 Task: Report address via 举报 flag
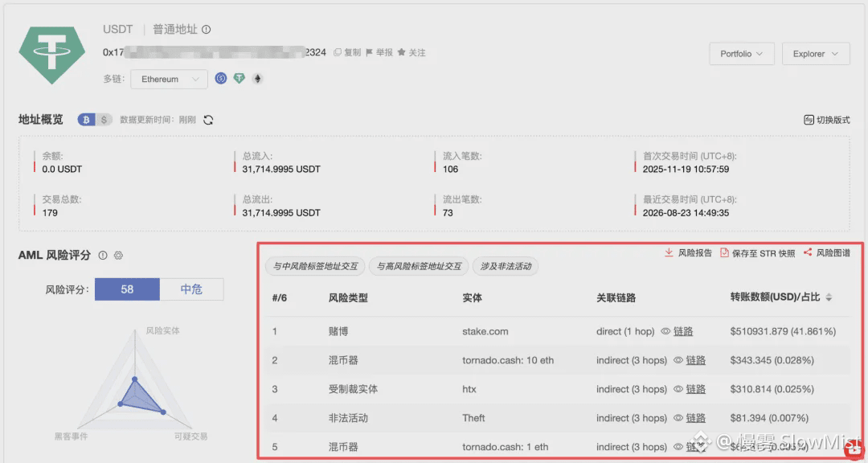pyautogui.click(x=379, y=52)
